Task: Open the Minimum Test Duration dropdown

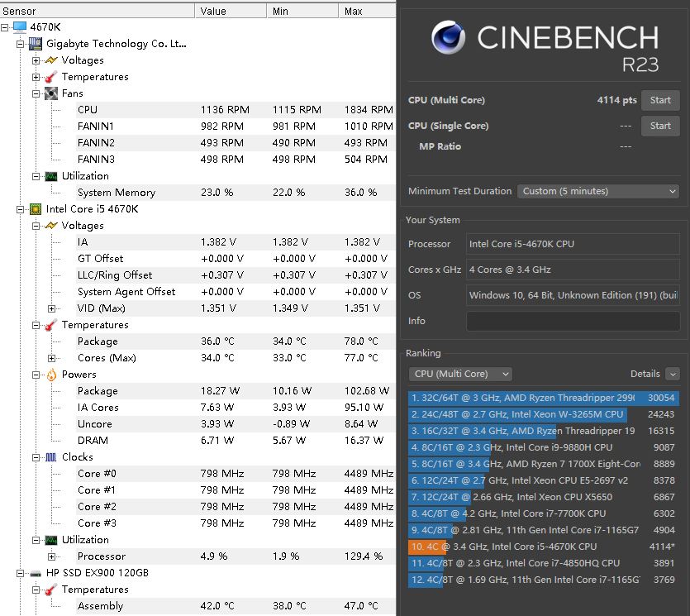Action: [x=598, y=191]
